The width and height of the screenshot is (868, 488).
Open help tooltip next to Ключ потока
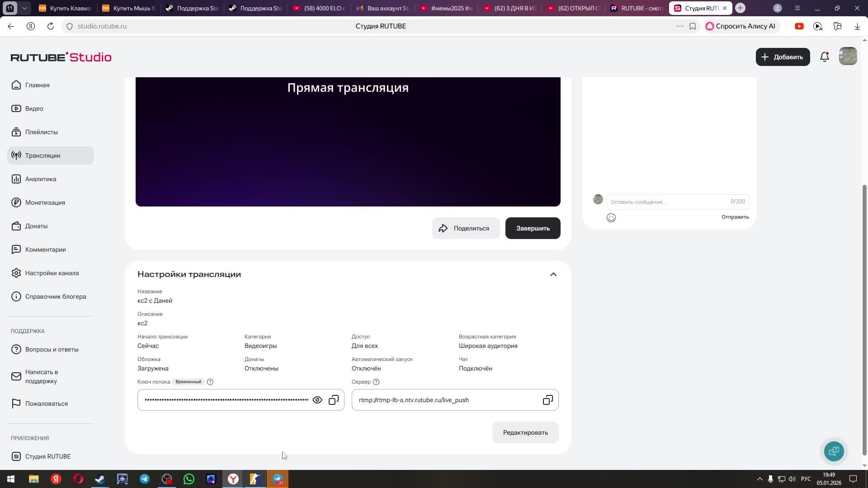pyautogui.click(x=210, y=382)
